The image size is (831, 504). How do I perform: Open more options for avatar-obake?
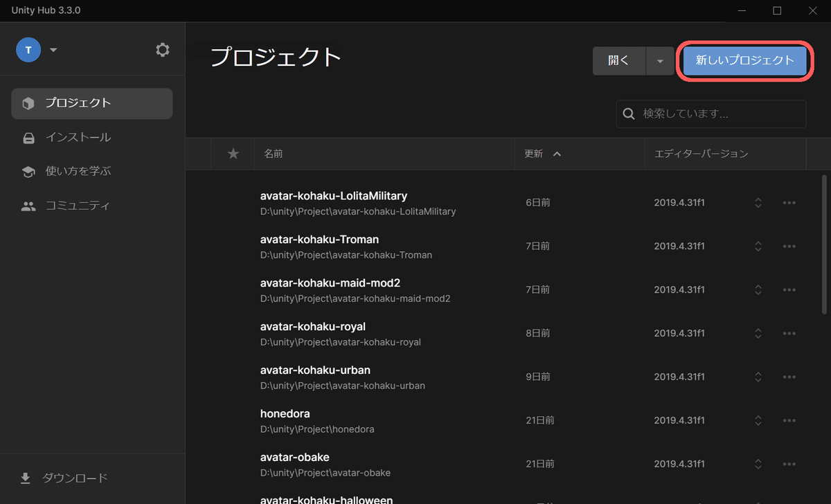[x=789, y=465]
